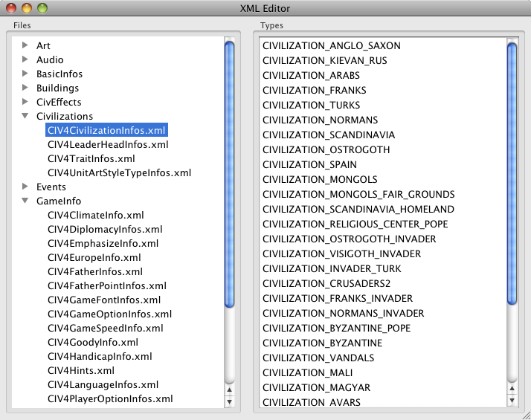Select CIVILIZATION_BYZANTINE type
Image resolution: width=531 pixels, height=420 pixels.
(x=323, y=343)
